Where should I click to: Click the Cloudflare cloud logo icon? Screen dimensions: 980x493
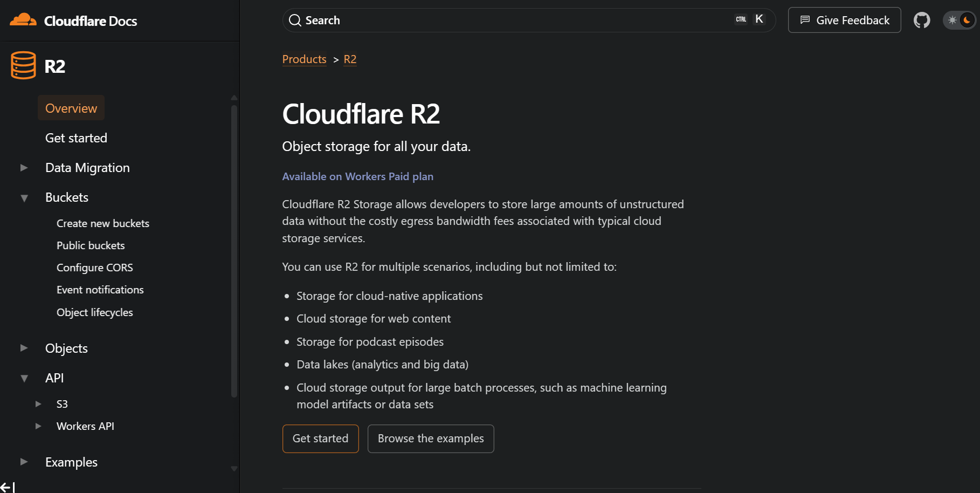[x=23, y=20]
